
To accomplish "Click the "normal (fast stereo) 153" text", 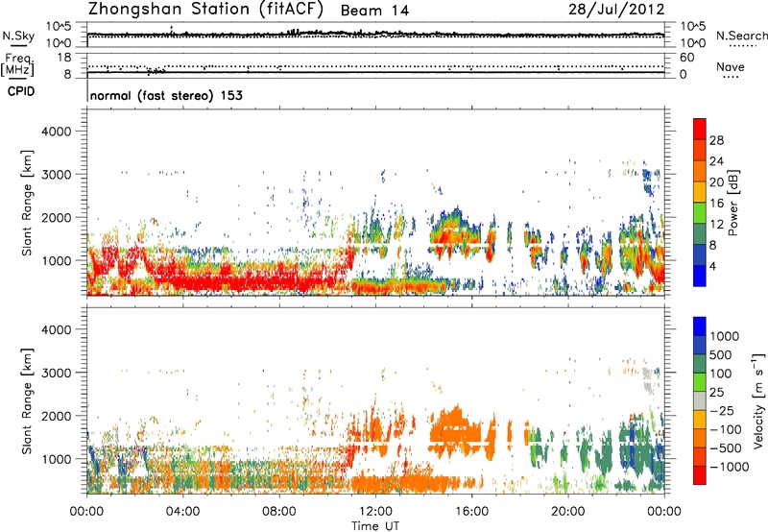I will [166, 95].
